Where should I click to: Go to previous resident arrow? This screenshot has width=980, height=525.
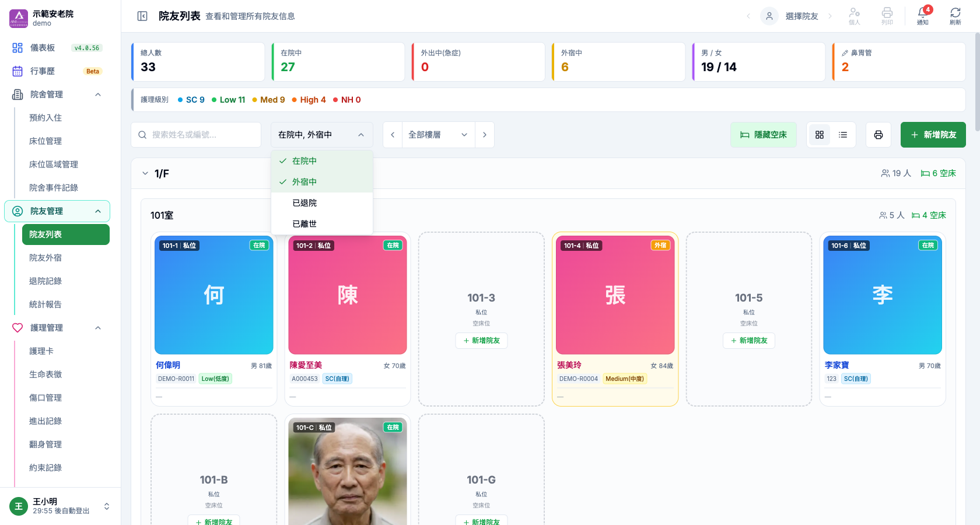click(x=748, y=16)
